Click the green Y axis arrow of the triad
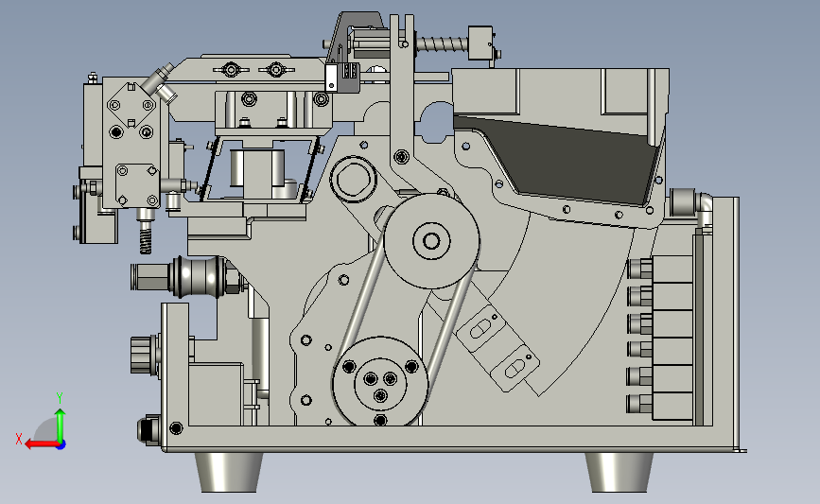The image size is (820, 504). (x=61, y=425)
